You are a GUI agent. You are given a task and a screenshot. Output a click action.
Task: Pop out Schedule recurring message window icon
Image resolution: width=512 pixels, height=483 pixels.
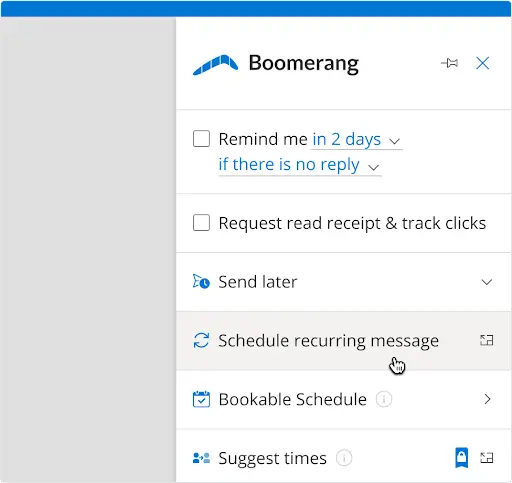click(487, 340)
